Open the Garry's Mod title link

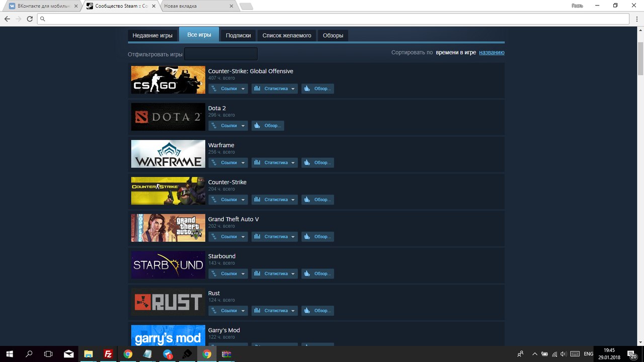click(224, 330)
